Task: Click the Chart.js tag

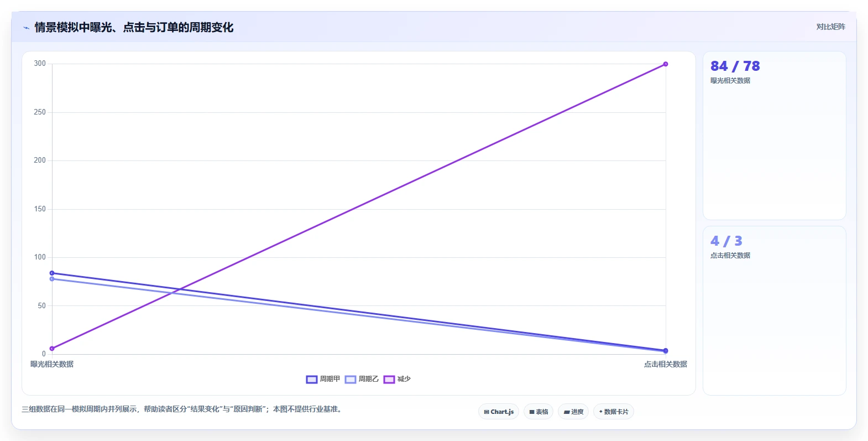Action: [499, 412]
